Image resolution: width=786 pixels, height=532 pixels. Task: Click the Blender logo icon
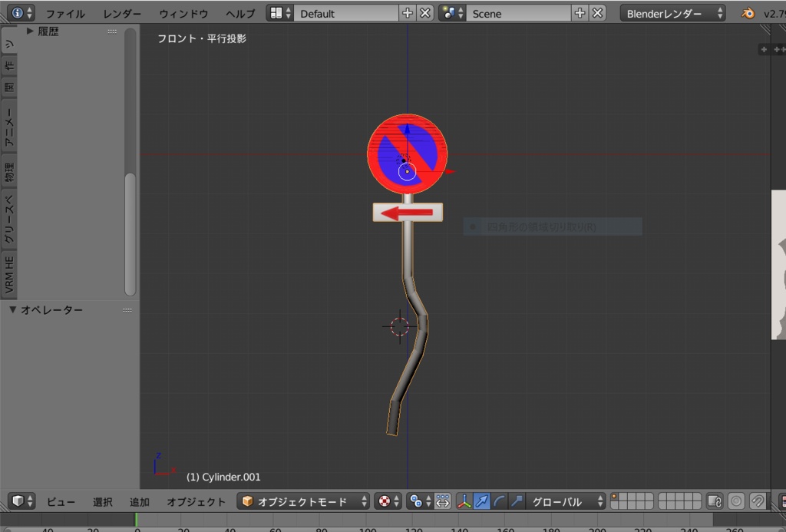(x=748, y=13)
